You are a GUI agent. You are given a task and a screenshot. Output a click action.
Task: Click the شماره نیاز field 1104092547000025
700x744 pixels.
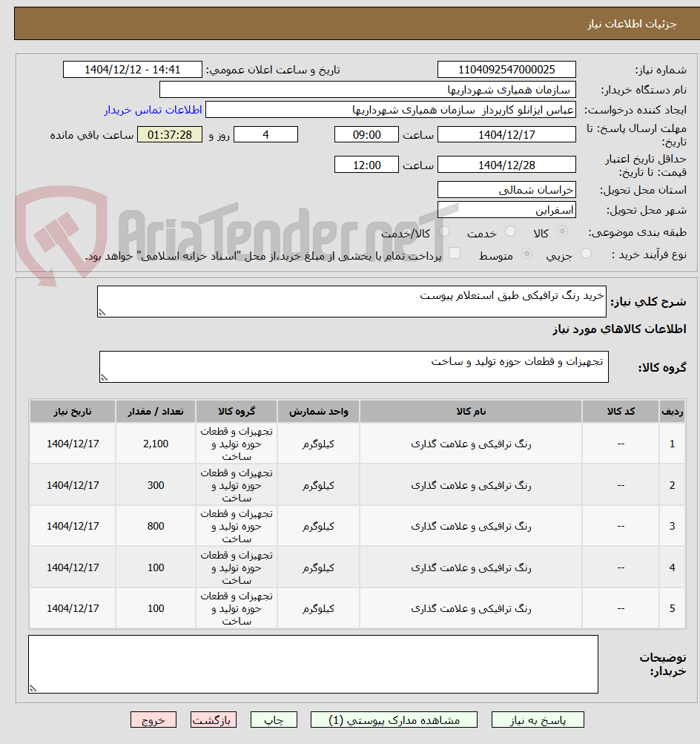(506, 70)
